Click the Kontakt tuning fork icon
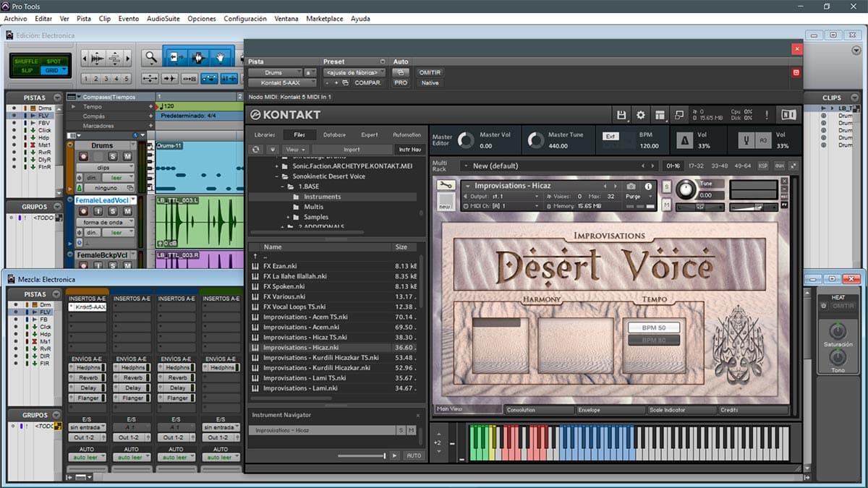The width and height of the screenshot is (868, 488). click(745, 140)
